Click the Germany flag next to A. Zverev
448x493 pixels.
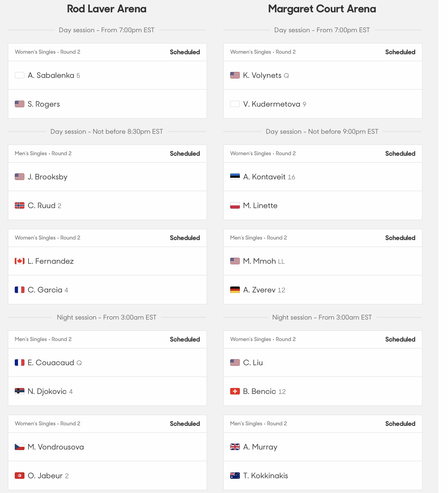coord(235,290)
